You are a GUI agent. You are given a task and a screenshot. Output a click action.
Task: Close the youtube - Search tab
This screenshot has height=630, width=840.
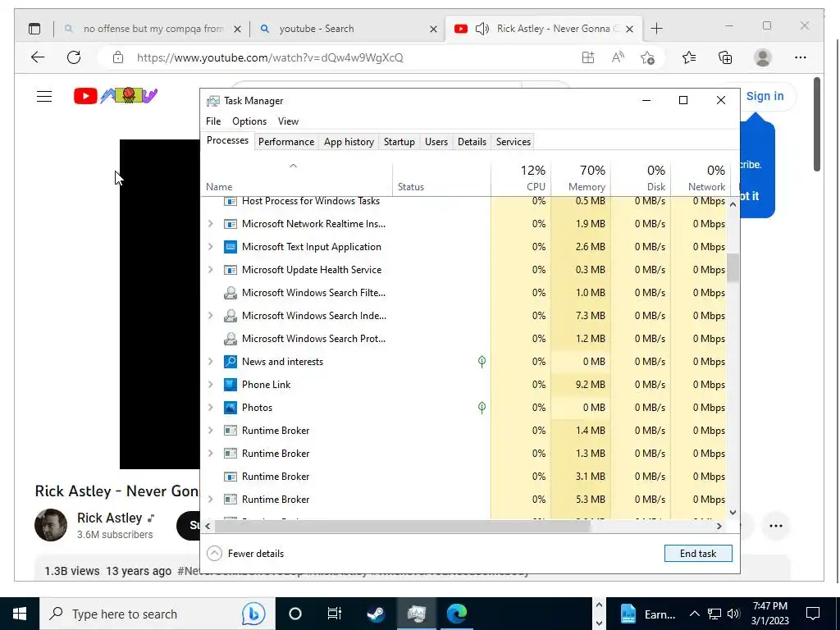pos(433,29)
